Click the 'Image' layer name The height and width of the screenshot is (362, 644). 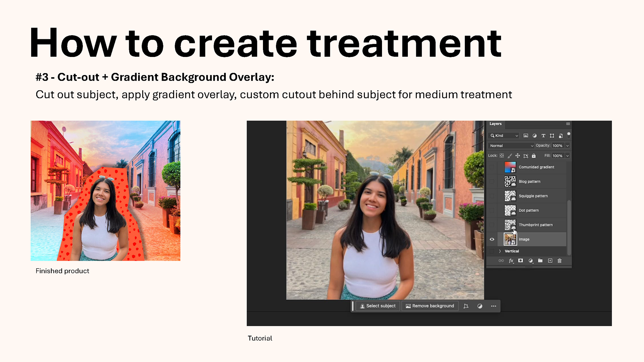point(524,239)
